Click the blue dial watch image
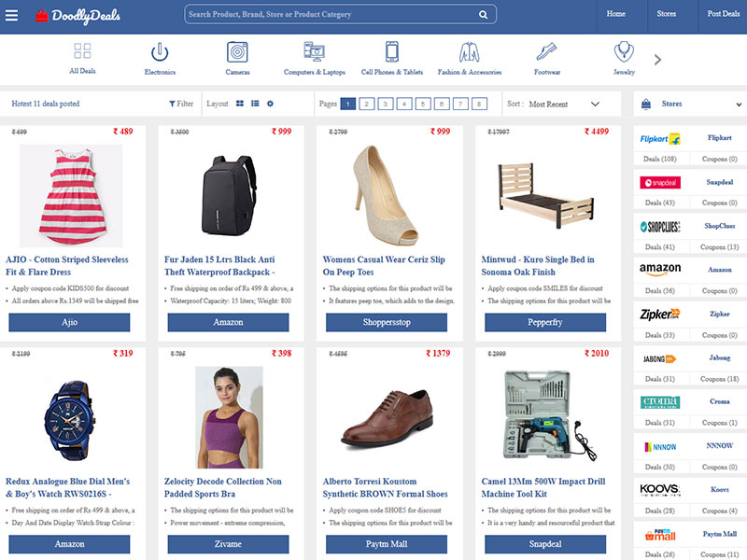747x560 pixels. [70, 419]
